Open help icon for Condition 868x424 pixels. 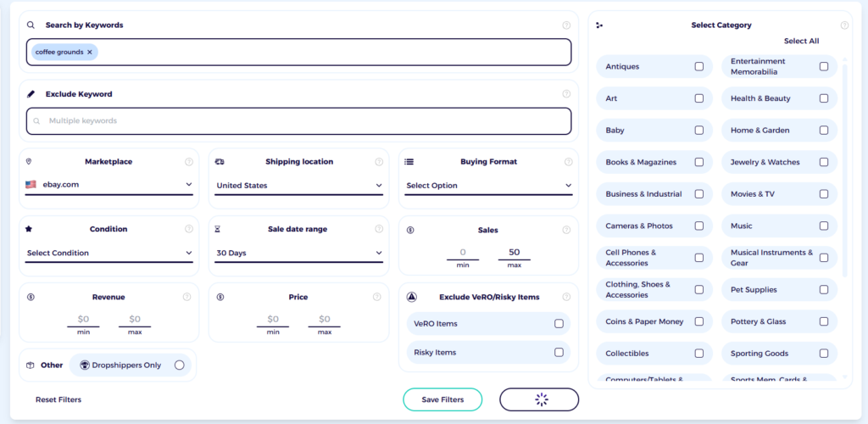[189, 229]
